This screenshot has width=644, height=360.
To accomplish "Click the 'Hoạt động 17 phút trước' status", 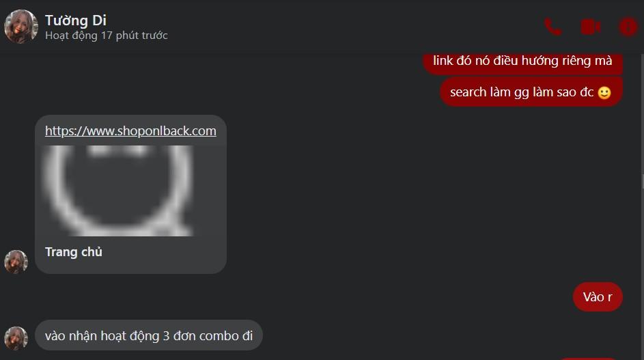I will tap(107, 36).
